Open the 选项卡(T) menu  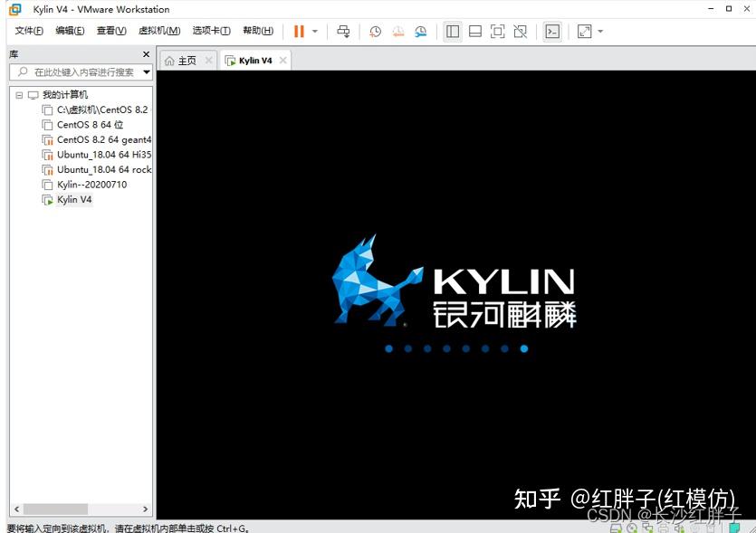click(211, 31)
